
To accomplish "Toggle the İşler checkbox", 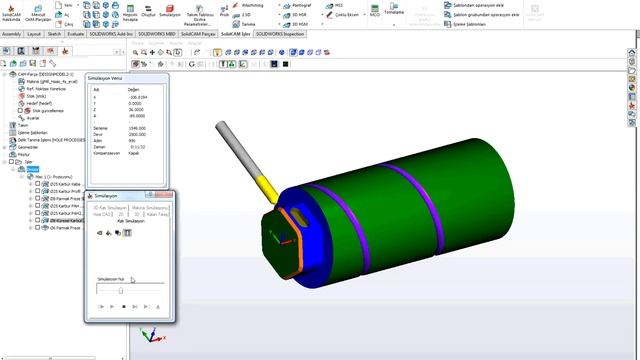I will click(x=11, y=162).
